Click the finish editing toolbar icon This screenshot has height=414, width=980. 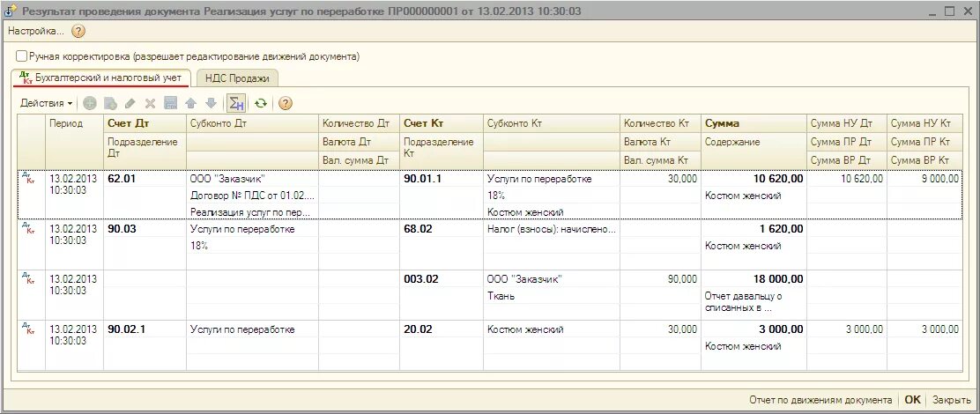coord(170,103)
